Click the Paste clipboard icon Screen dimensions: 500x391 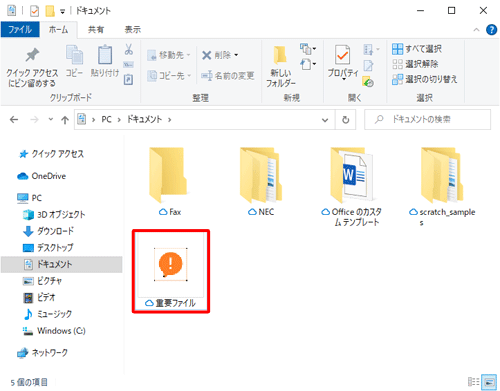[x=105, y=54]
